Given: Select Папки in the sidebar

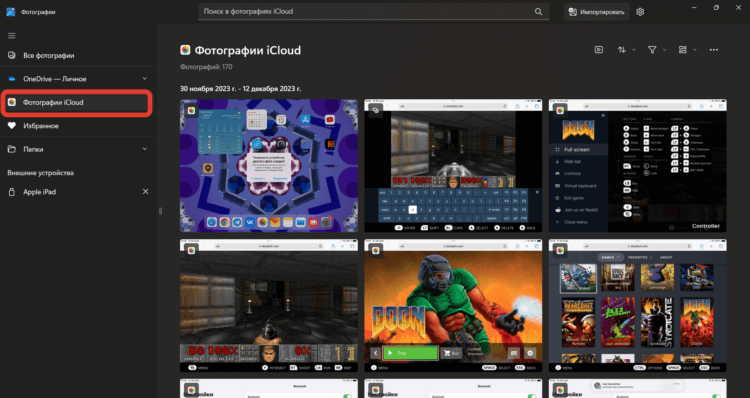Looking at the screenshot, I should [x=77, y=149].
